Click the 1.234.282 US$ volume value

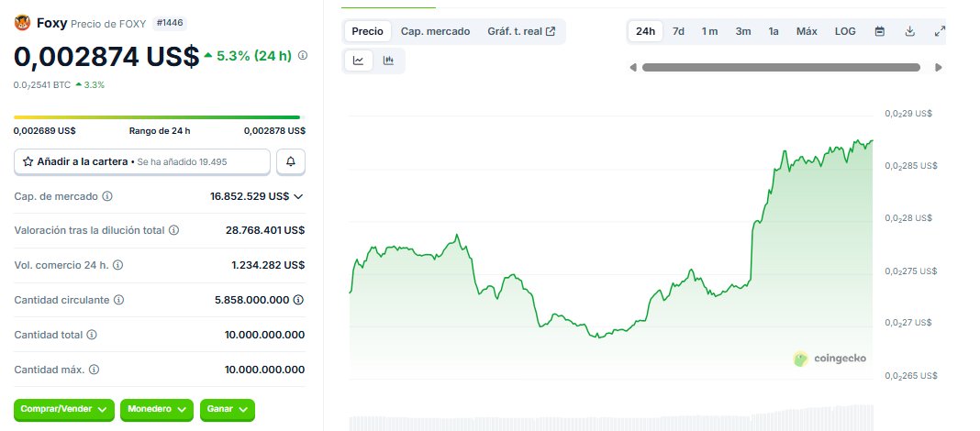pos(268,265)
